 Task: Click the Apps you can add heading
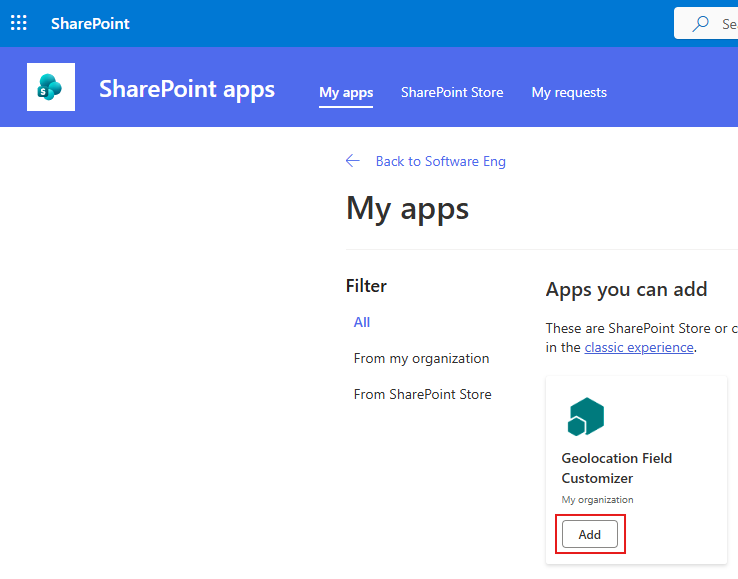click(x=626, y=289)
